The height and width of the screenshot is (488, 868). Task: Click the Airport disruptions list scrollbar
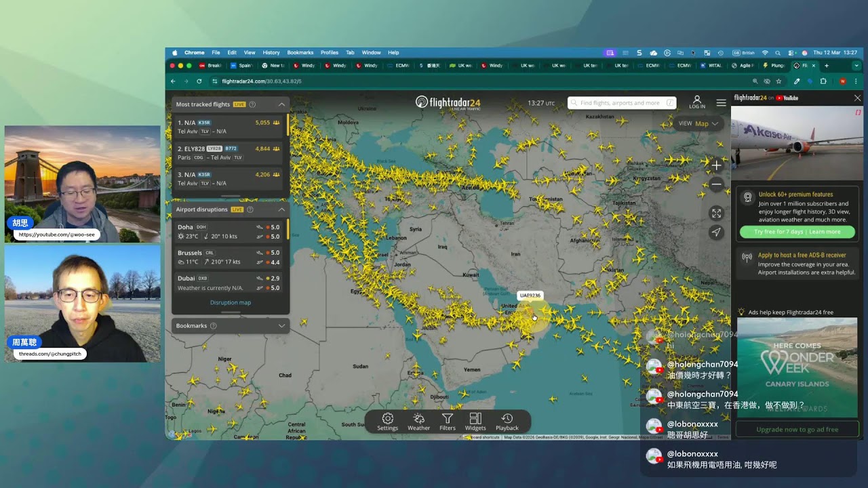pos(288,229)
